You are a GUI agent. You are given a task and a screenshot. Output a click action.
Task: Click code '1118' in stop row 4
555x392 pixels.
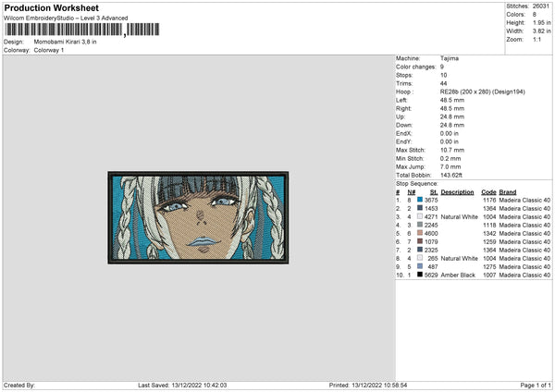pos(490,225)
